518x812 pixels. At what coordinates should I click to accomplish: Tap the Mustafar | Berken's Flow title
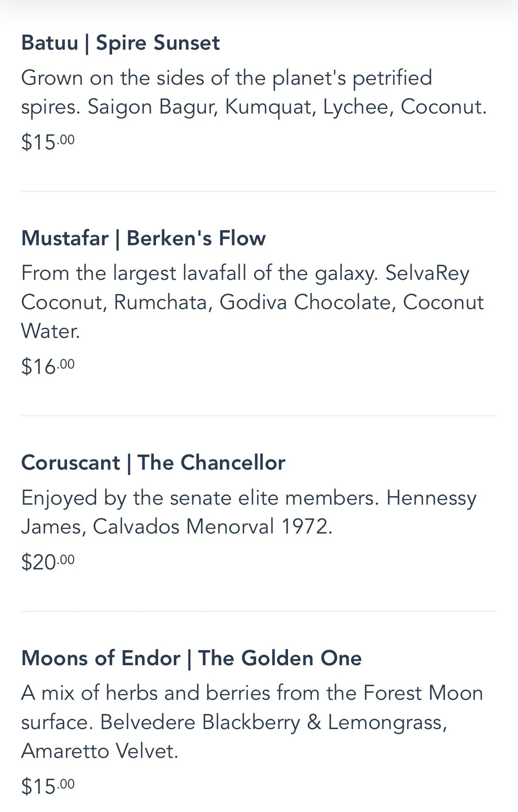coord(143,238)
